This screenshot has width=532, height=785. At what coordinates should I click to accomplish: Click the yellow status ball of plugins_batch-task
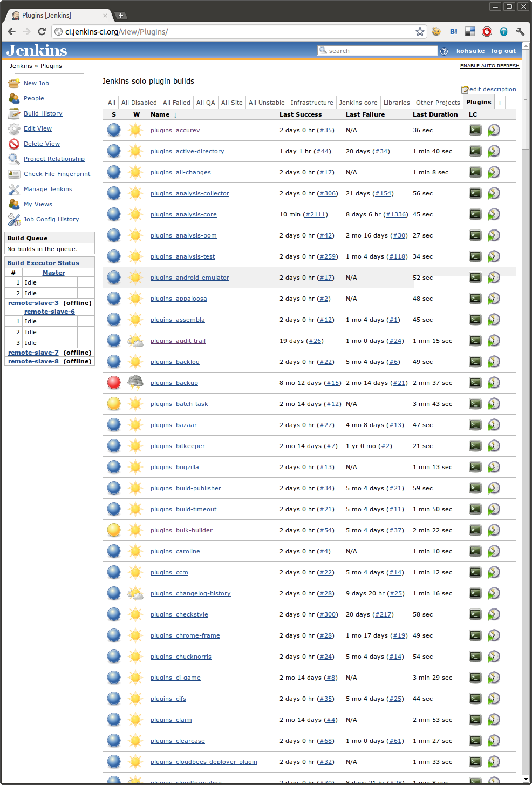click(114, 404)
